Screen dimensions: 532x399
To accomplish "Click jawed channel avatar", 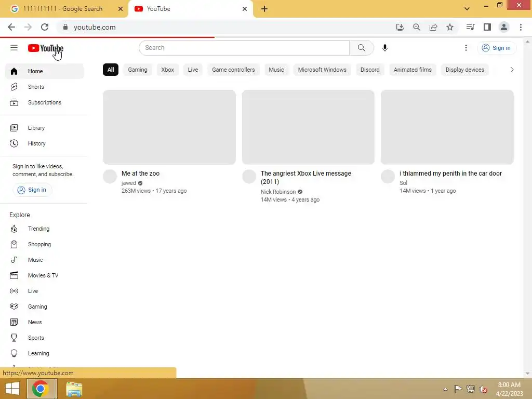I will pos(110,177).
